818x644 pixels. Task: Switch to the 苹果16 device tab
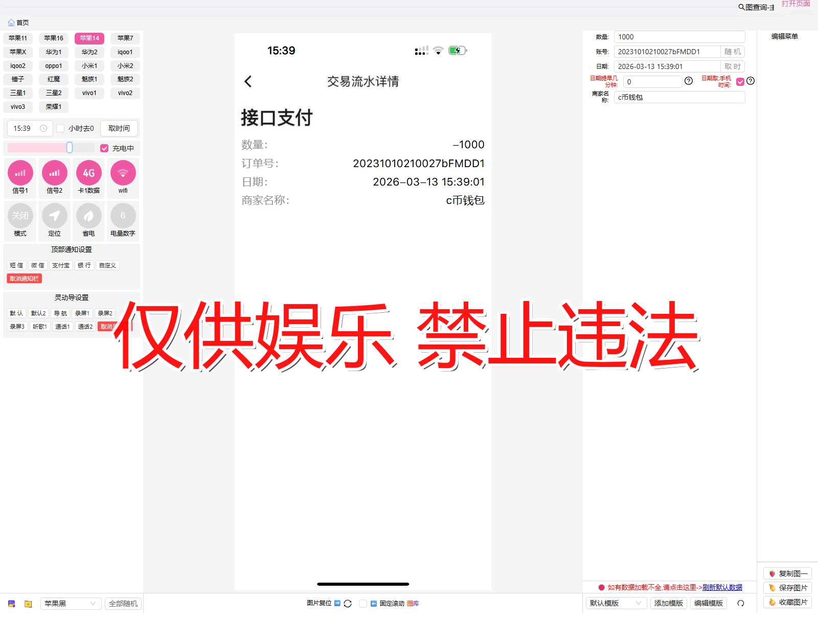click(53, 38)
